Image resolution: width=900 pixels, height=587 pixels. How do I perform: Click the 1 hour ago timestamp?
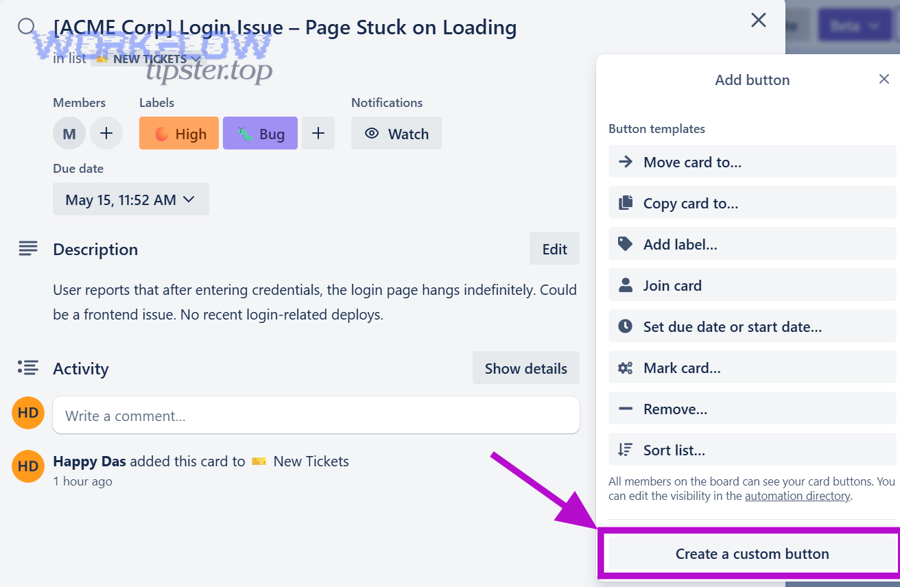83,481
